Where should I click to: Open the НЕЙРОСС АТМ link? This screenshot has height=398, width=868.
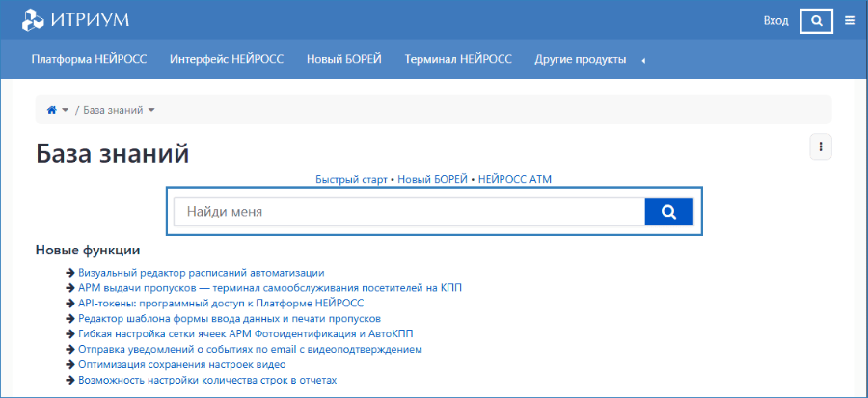pos(515,179)
